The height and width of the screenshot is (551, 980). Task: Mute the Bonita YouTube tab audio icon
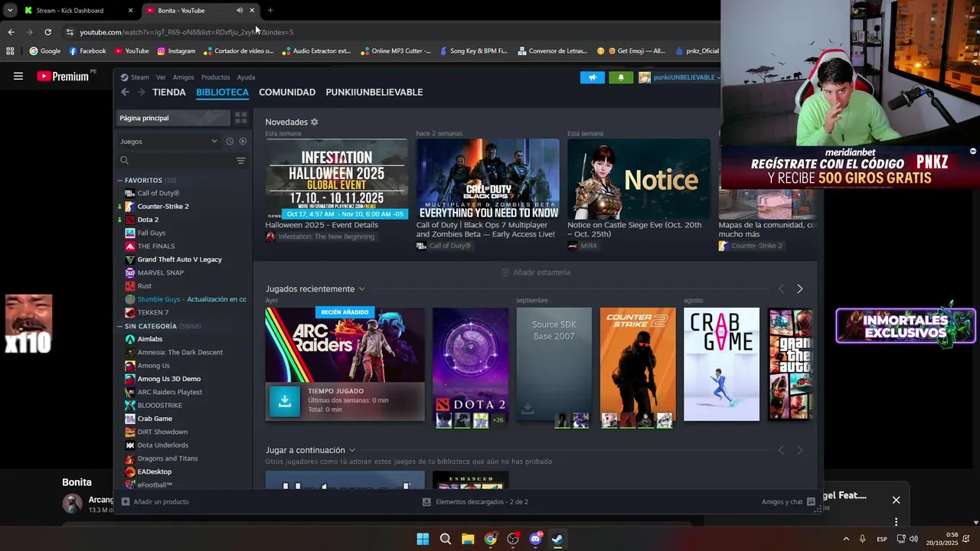pyautogui.click(x=240, y=11)
